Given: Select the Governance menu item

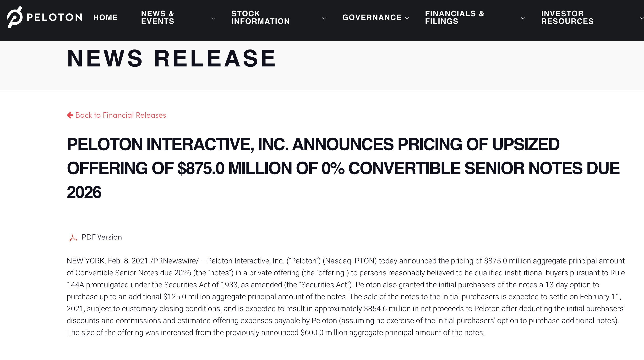Looking at the screenshot, I should (372, 17).
